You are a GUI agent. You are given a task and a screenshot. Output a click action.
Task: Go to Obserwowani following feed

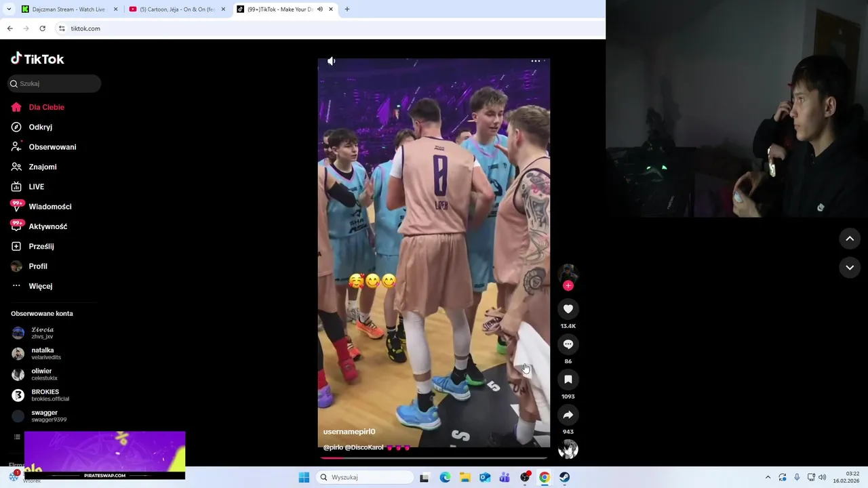44,147
